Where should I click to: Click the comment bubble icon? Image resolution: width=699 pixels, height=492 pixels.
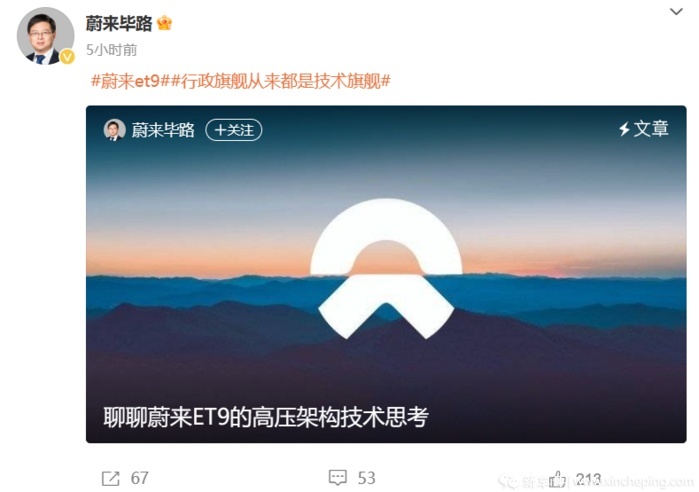coord(337,478)
